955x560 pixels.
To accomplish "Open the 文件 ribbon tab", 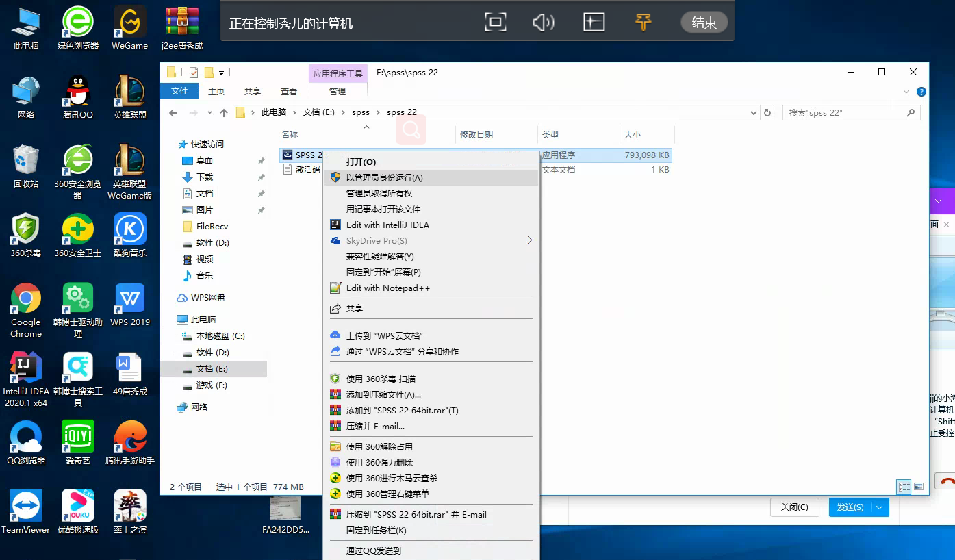I will tap(179, 91).
